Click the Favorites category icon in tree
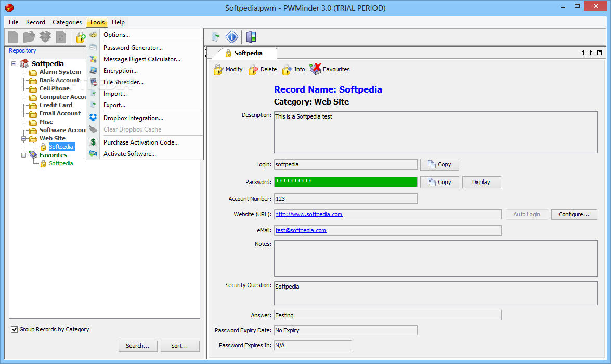Image resolution: width=611 pixels, height=364 pixels. tap(33, 155)
